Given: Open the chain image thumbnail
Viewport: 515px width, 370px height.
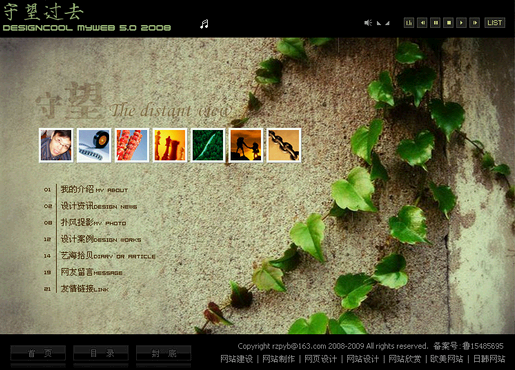Looking at the screenshot, I should (284, 145).
